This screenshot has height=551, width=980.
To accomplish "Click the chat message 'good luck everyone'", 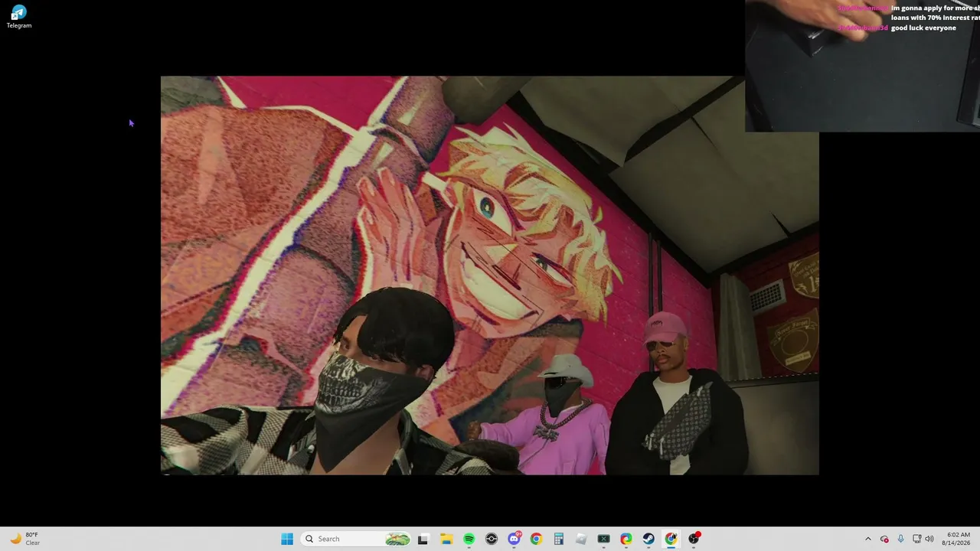I will tap(923, 28).
